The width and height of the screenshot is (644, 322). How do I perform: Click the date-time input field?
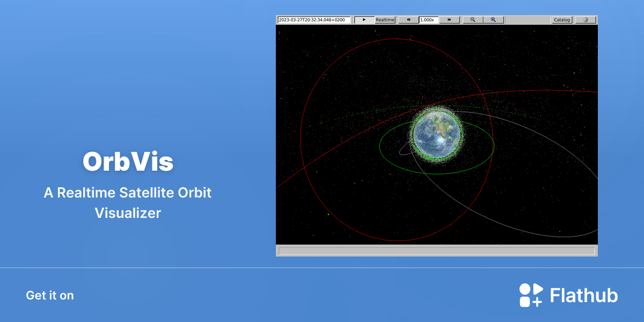pos(314,20)
